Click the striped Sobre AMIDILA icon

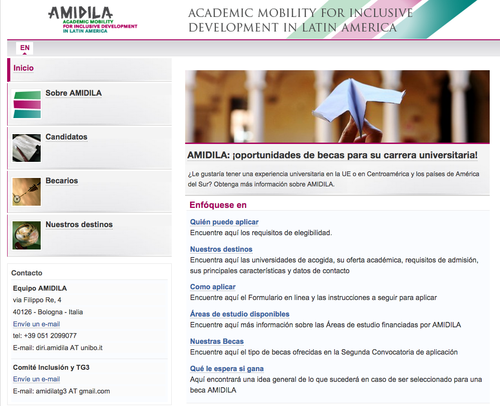coord(27,105)
